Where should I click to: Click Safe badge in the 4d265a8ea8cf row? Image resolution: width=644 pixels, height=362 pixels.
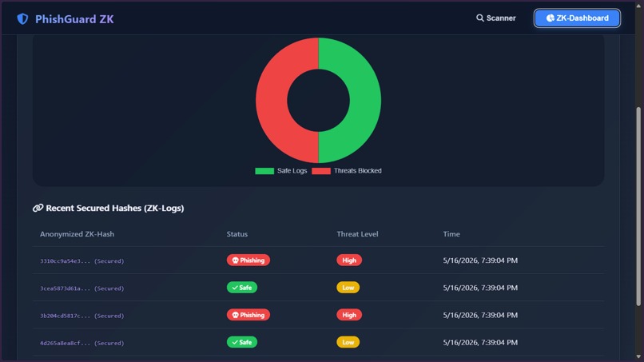pos(242,342)
